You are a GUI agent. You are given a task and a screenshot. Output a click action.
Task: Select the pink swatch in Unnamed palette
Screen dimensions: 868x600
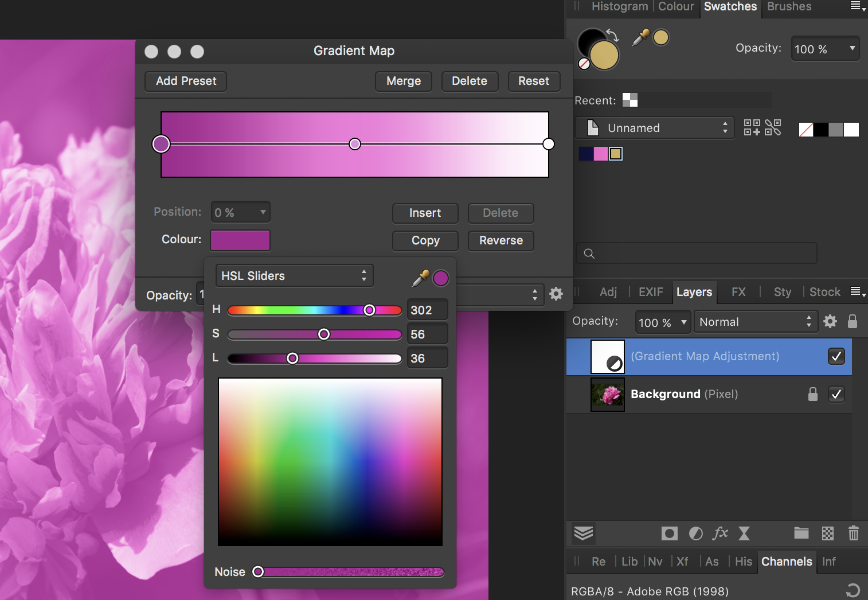tap(601, 154)
